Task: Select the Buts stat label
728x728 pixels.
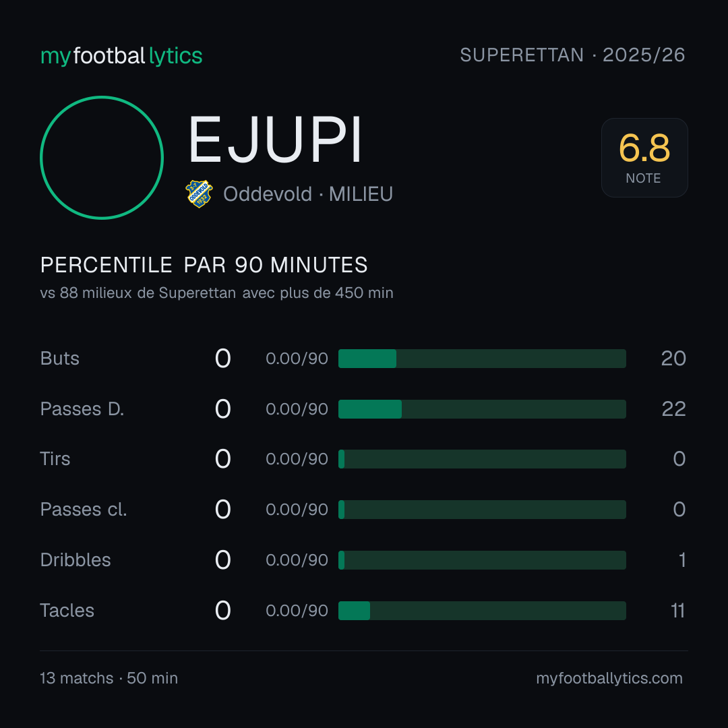Action: pyautogui.click(x=59, y=359)
